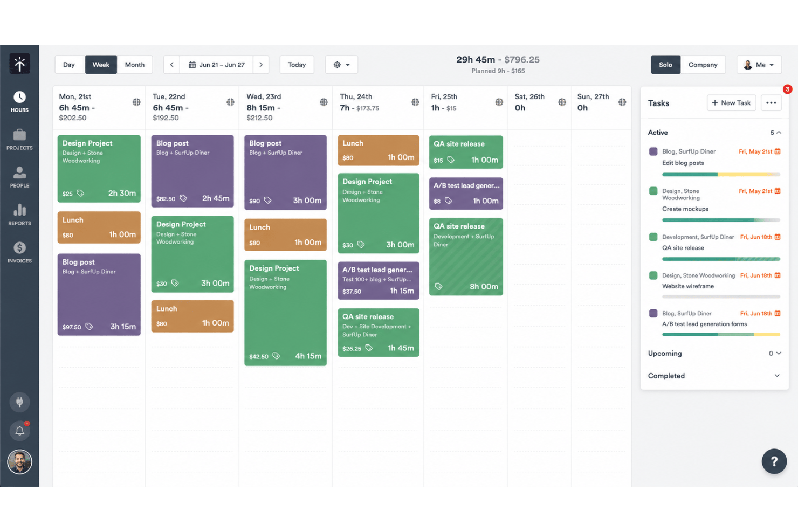Click Tuesday 22nd day options icon

230,102
